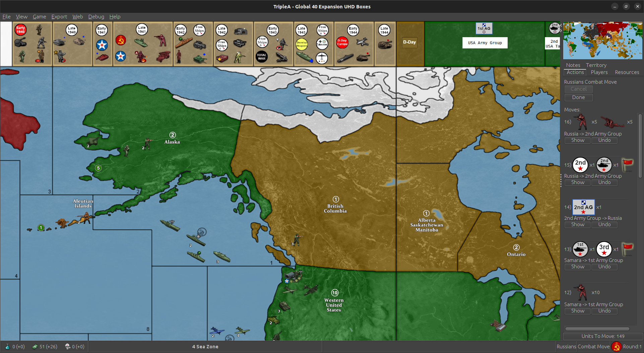Click the horizontal scrollbar under the moves list
Viewport: 644px width, 353px height.
[x=597, y=329]
